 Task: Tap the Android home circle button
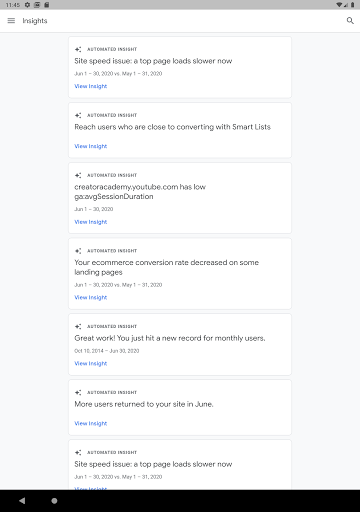tap(54, 501)
